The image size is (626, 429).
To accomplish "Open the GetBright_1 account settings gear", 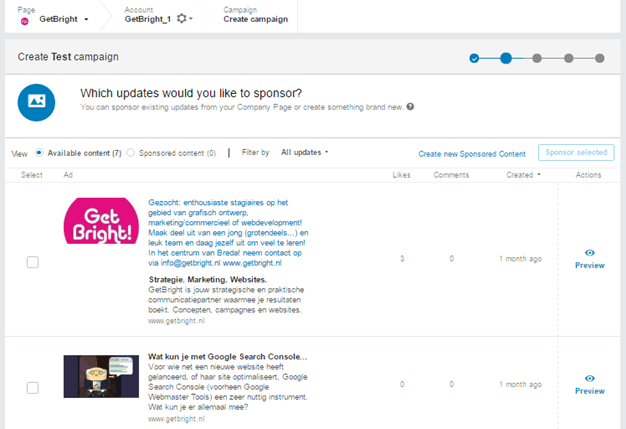I will [x=182, y=18].
